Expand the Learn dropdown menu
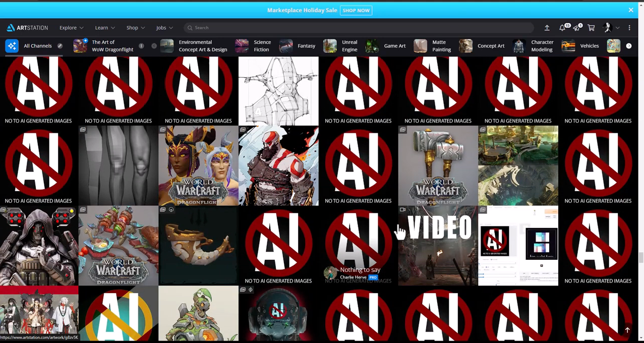The width and height of the screenshot is (644, 343). [x=105, y=28]
